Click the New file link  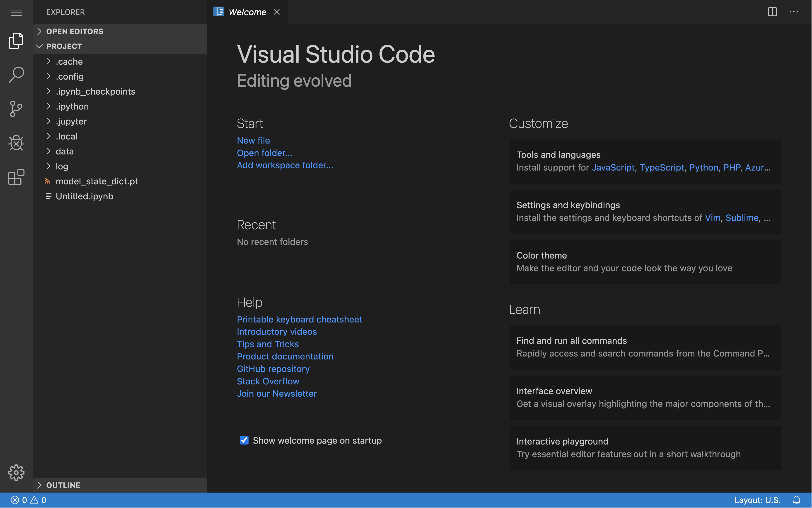click(253, 140)
